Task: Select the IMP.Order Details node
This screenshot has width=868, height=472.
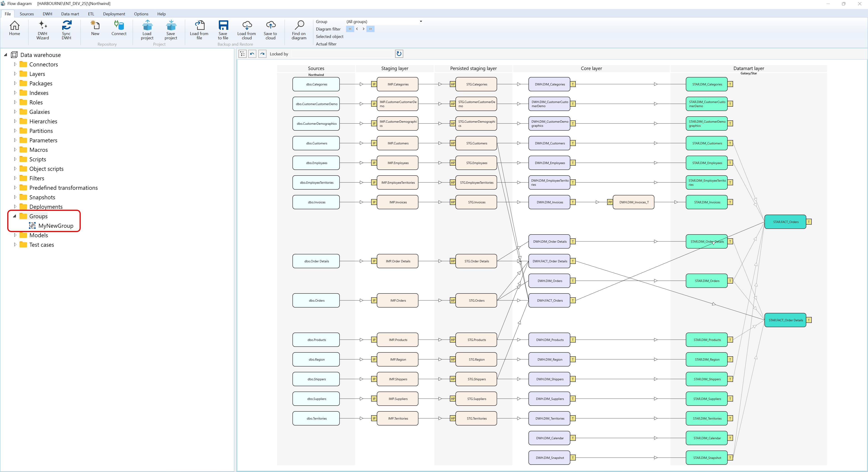Action: tap(398, 261)
